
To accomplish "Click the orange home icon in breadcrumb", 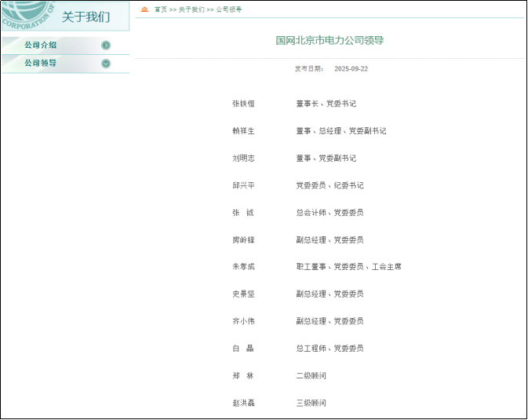I will click(x=144, y=9).
